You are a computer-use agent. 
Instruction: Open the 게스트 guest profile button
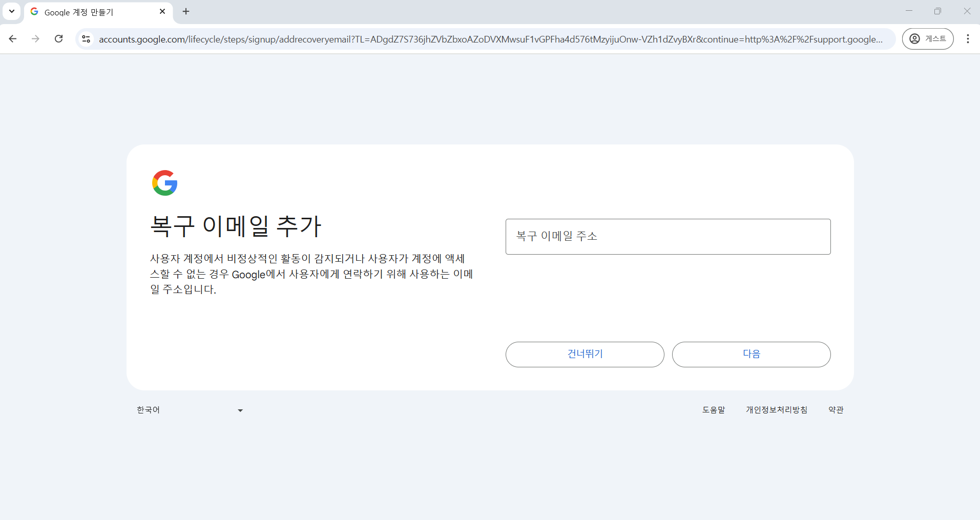pos(928,39)
